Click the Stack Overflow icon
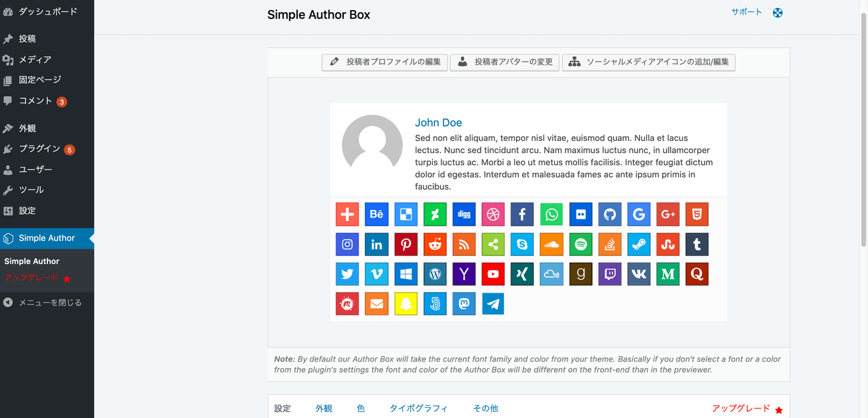 tap(610, 245)
